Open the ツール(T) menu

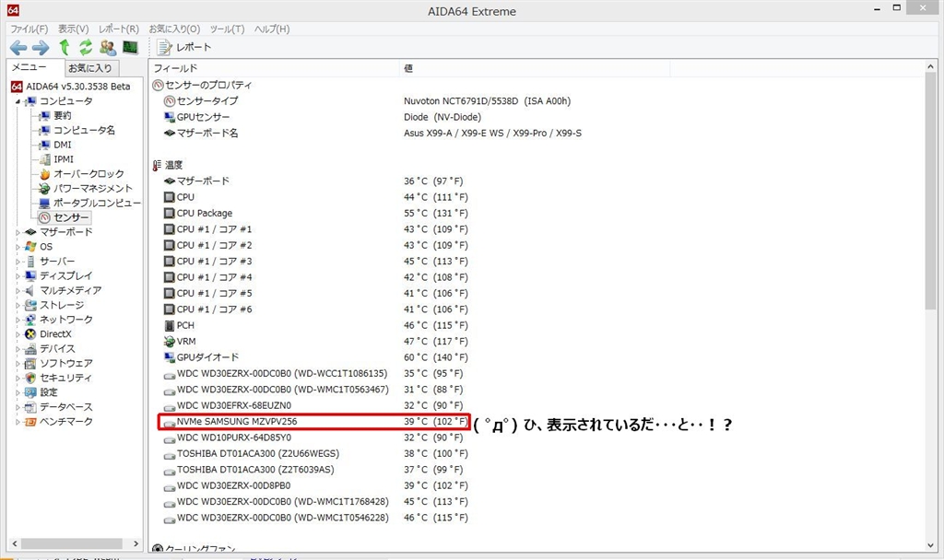227,29
